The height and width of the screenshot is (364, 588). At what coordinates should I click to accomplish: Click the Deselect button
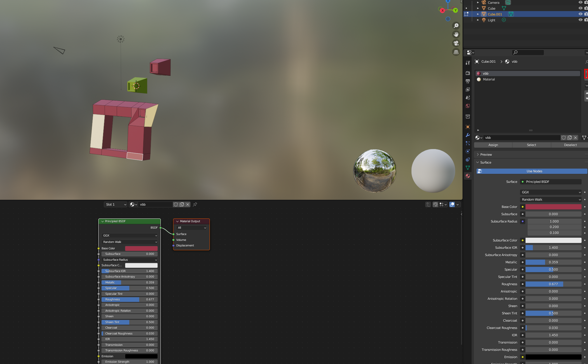pos(570,145)
